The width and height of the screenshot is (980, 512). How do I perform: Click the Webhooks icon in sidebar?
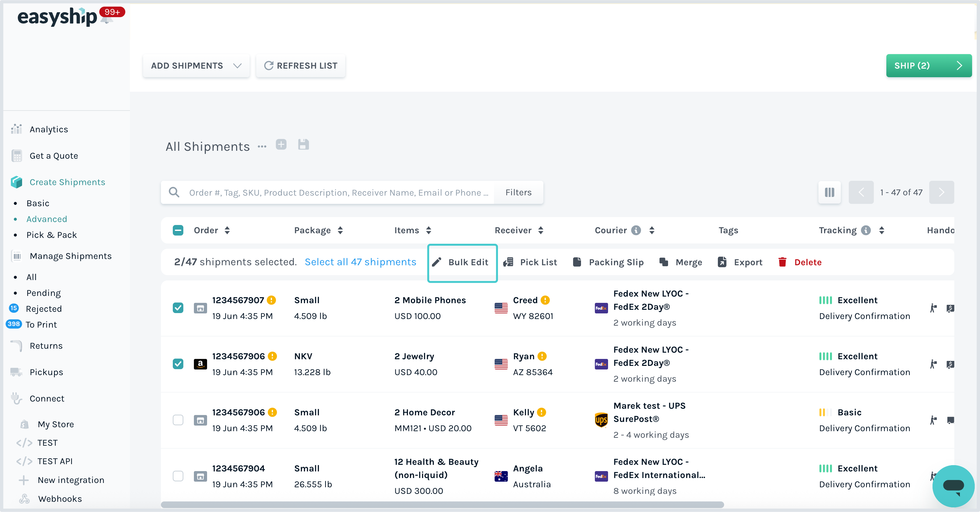[24, 499]
